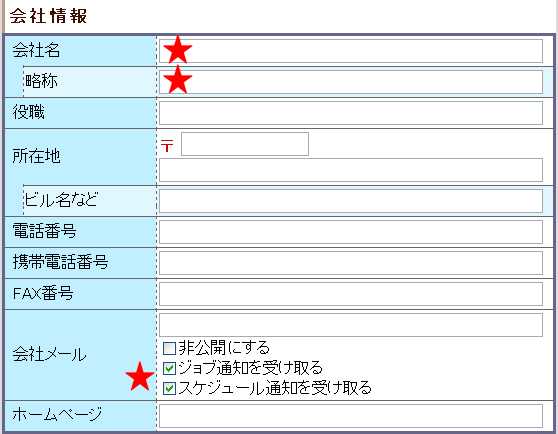Click the FAX番号 input field
Viewport: 558px width, 434px height.
(351, 294)
